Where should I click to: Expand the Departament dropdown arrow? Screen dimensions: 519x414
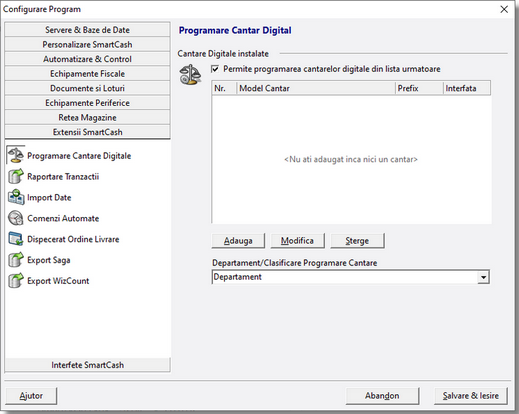483,277
